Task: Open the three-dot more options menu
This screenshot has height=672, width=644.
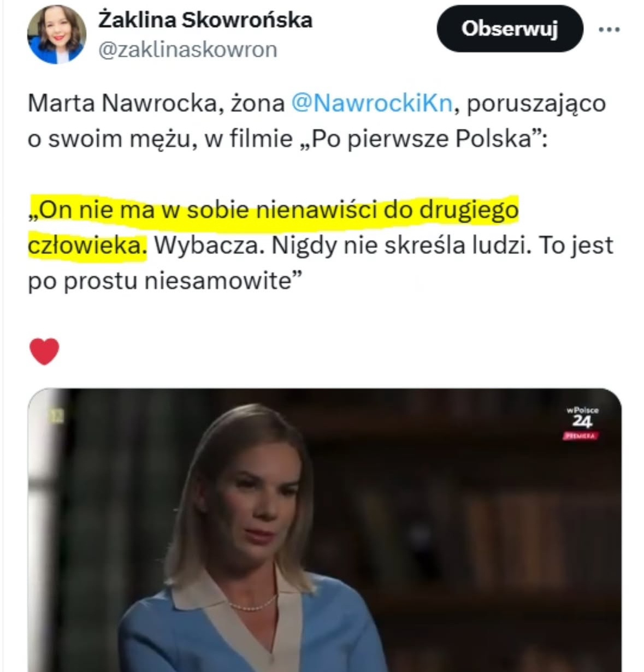Action: click(610, 30)
